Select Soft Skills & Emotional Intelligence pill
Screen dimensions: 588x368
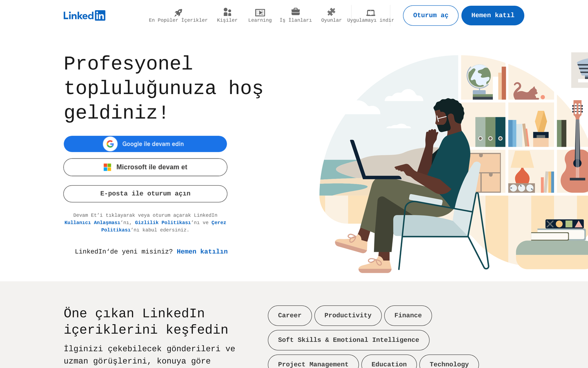(x=349, y=340)
